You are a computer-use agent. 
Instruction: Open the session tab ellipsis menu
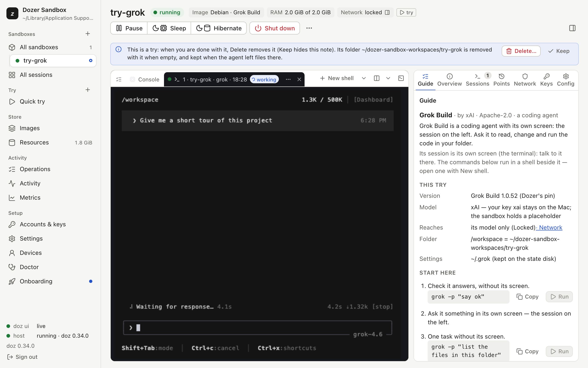point(288,79)
